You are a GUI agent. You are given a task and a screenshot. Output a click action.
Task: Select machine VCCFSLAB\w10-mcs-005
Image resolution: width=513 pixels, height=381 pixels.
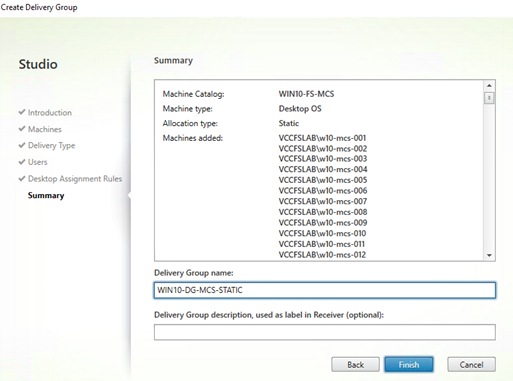pos(323,180)
